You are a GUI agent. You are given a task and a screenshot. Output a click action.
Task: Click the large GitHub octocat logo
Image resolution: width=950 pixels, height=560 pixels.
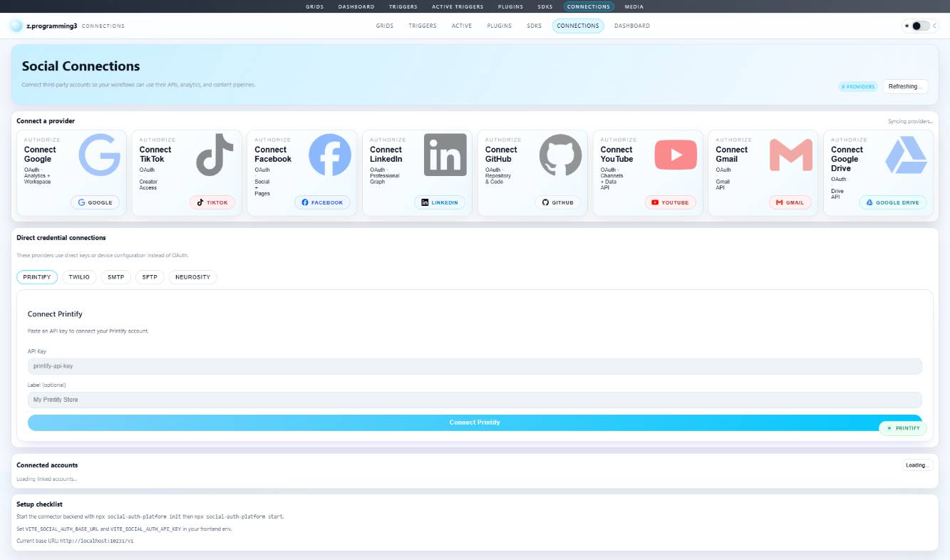(561, 155)
